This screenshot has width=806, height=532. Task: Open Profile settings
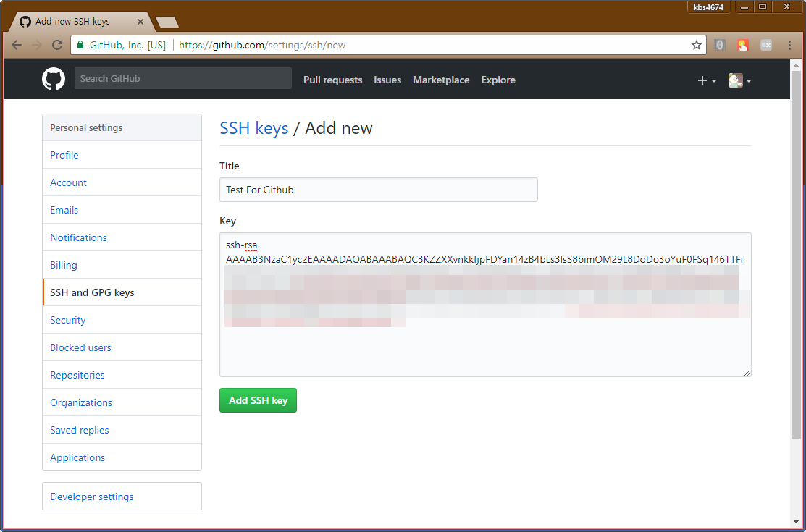122,155
